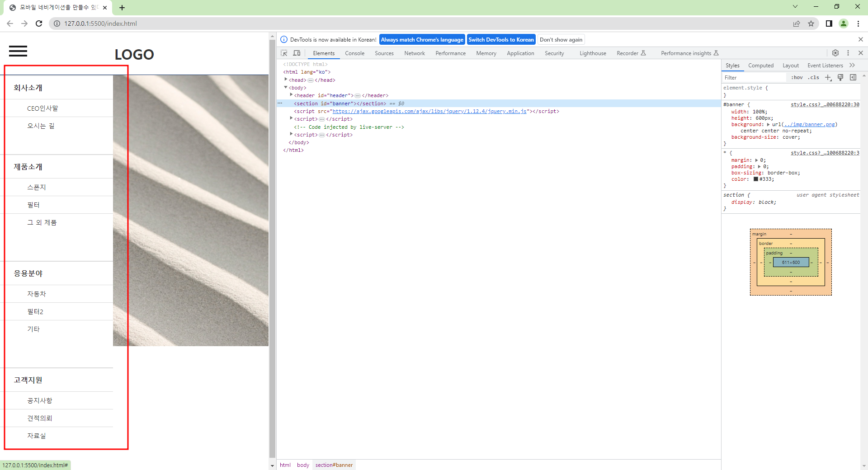Select section#banner in the breadcrumb bar
Viewport: 868px width, 470px height.
[x=334, y=465]
